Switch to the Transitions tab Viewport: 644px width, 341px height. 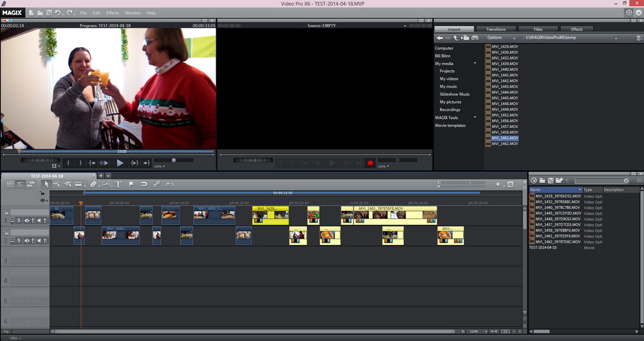coord(495,29)
